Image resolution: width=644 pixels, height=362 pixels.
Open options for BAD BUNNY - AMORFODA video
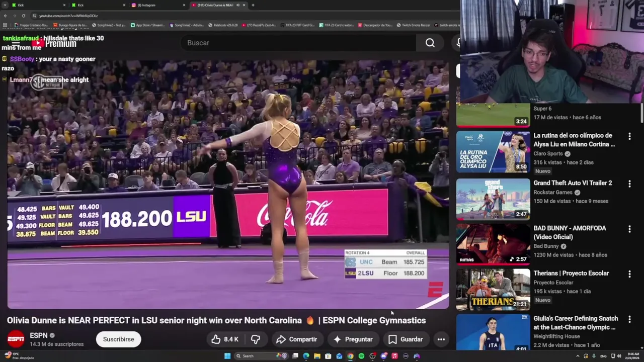tap(629, 229)
